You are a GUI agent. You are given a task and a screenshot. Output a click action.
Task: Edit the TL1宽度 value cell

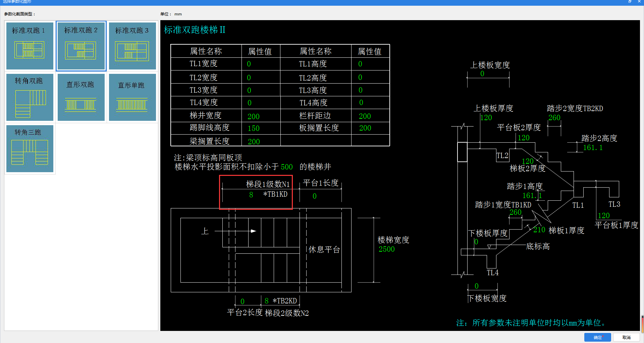pyautogui.click(x=249, y=64)
